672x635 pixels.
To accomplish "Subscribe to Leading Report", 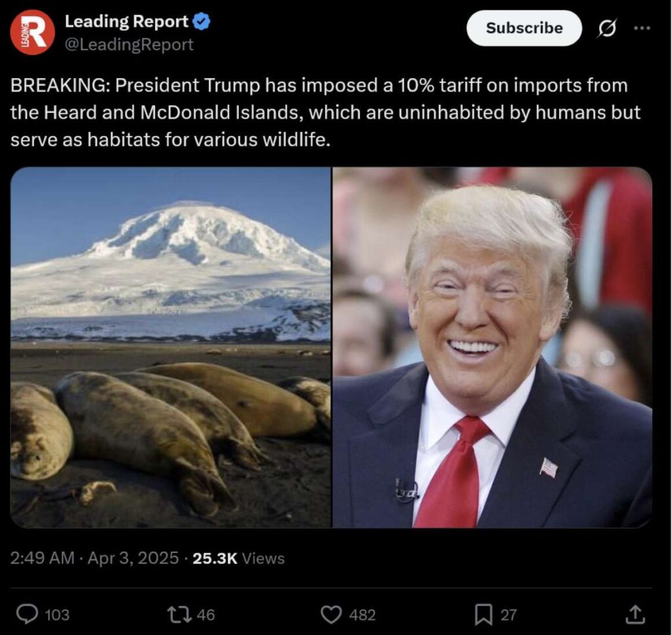I will pos(524,28).
